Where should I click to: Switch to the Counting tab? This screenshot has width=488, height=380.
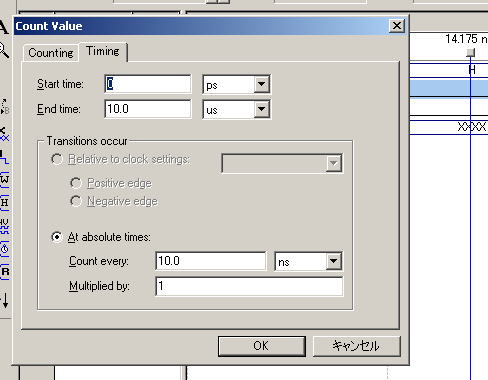[x=51, y=53]
